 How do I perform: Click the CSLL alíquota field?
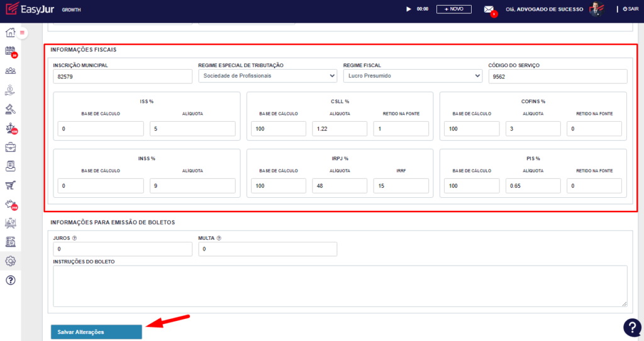click(340, 129)
